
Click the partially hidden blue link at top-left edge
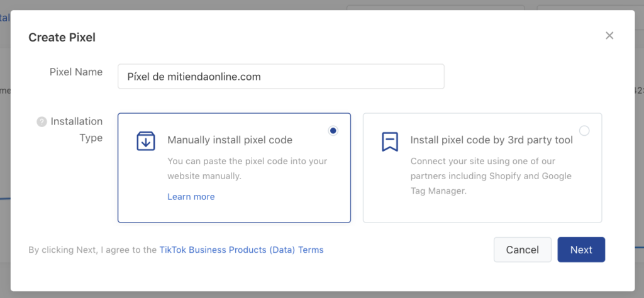coord(5,18)
